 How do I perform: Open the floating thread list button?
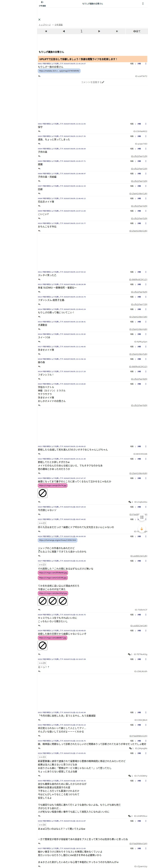tap(142, 517)
